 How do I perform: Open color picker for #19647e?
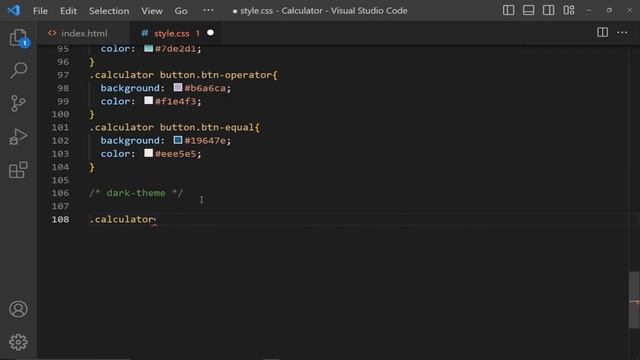[x=178, y=140]
